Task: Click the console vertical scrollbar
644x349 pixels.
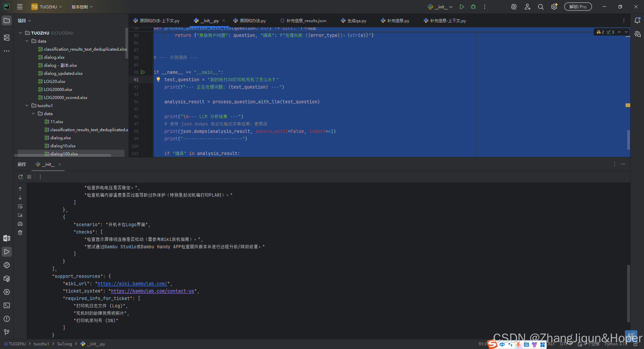Action: [x=629, y=293]
